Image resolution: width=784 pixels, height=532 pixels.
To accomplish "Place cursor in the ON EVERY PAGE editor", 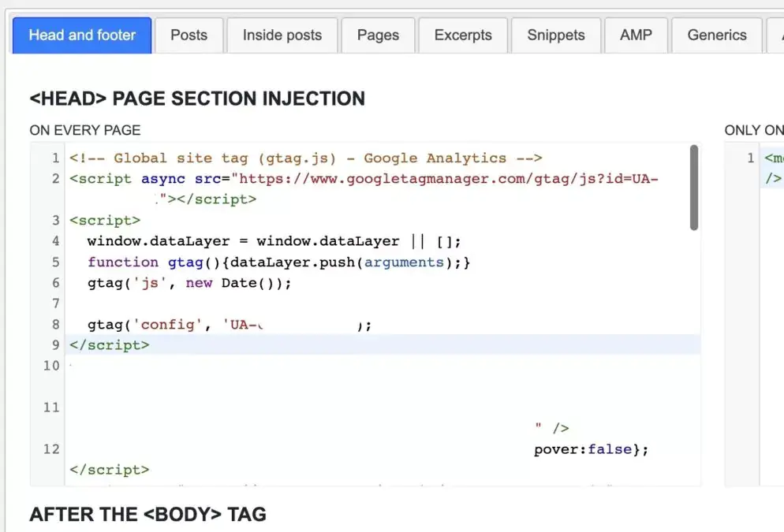I will coord(355,370).
